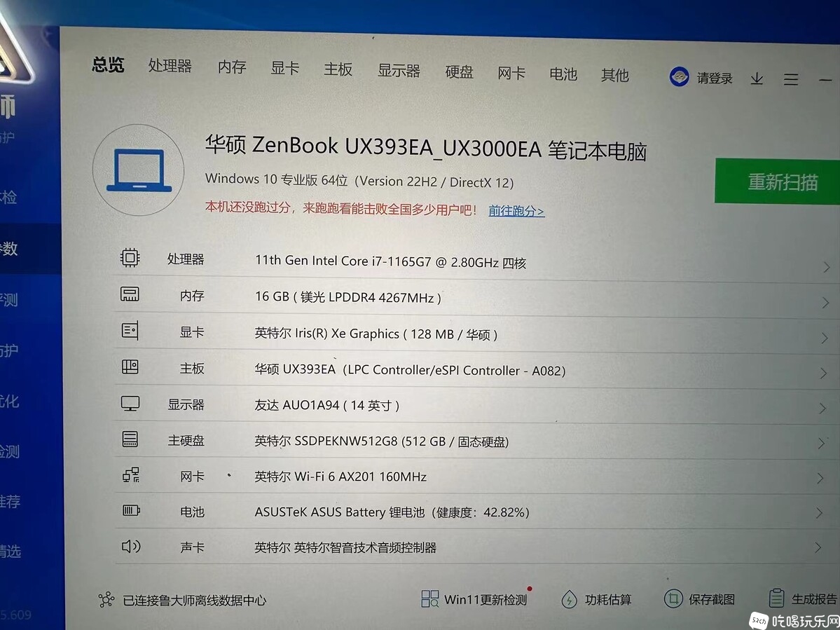Expand the 电池 row chevron
This screenshot has height=630, width=840.
[x=819, y=513]
